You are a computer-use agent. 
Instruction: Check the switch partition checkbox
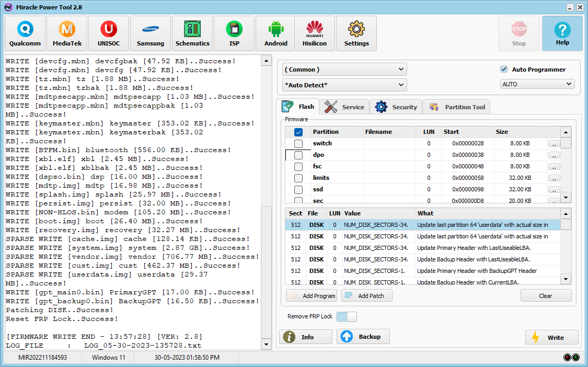pyautogui.click(x=298, y=143)
